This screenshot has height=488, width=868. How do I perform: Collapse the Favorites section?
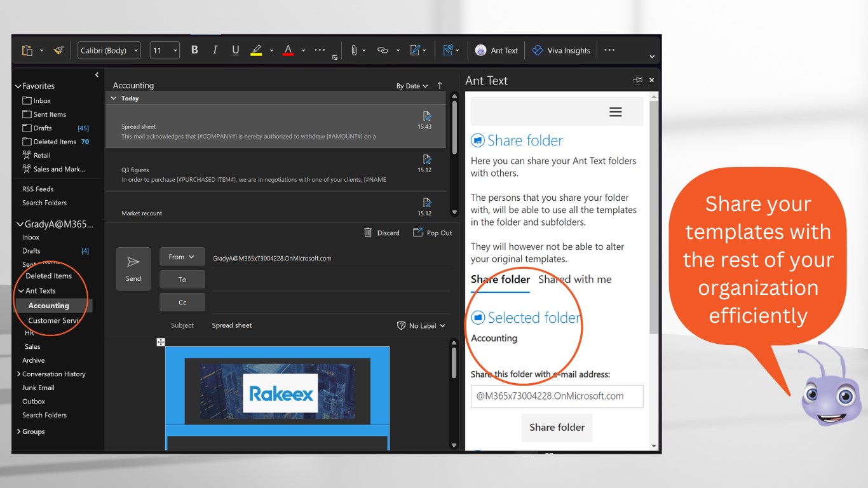click(x=18, y=86)
